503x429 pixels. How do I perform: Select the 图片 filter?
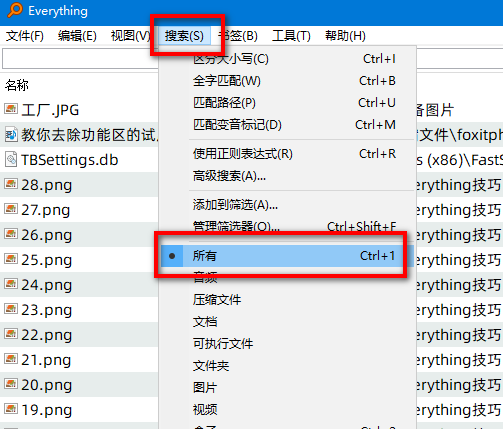pyautogui.click(x=287, y=388)
